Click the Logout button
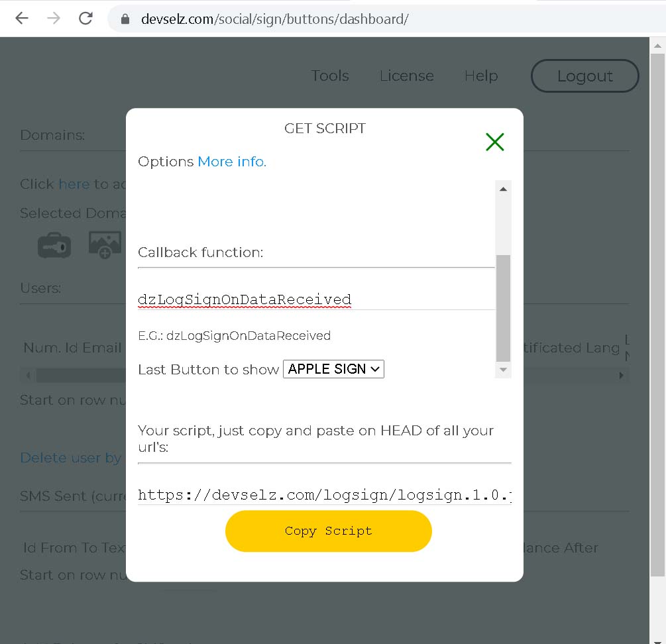The height and width of the screenshot is (644, 666). [x=584, y=76]
